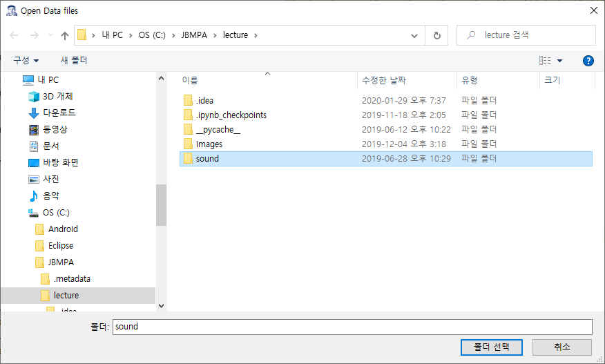Click date '2019-06-28 오후 10:29'

pyautogui.click(x=406, y=159)
